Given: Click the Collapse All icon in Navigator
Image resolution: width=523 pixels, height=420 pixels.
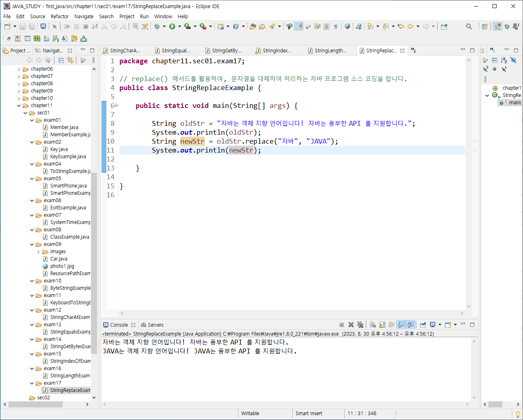Looking at the screenshot, I should tap(61, 60).
